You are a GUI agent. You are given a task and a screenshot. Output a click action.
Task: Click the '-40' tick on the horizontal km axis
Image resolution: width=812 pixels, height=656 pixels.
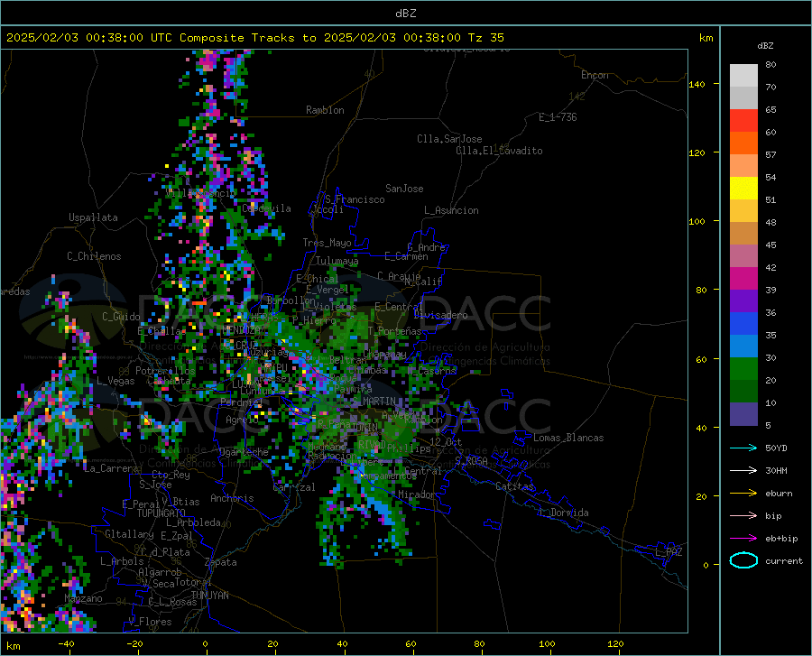coord(66,643)
